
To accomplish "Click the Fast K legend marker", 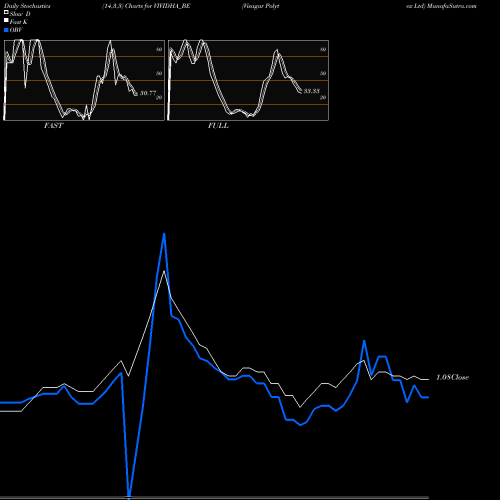I will coord(6,21).
